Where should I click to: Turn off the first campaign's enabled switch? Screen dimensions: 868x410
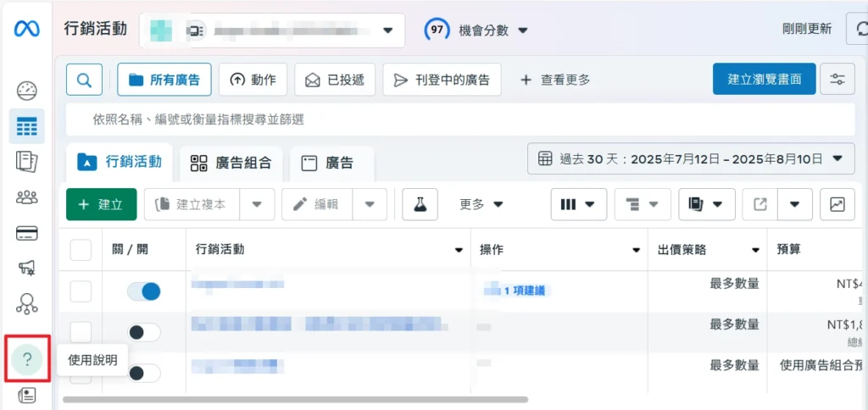click(144, 291)
